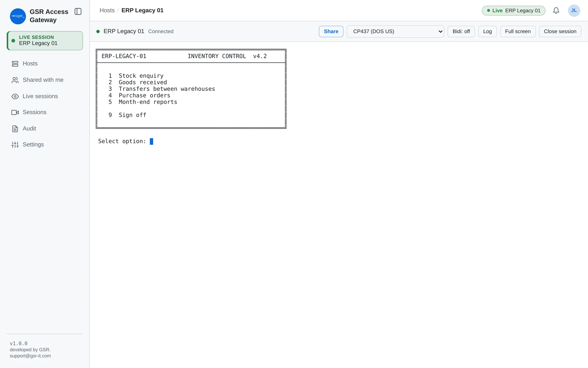Open the session Log
588x368 pixels.
pos(487,31)
